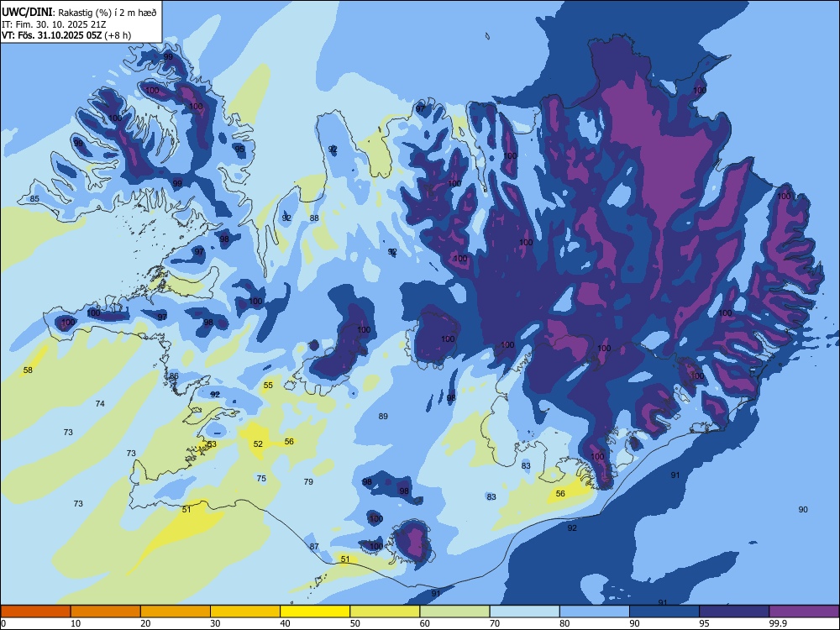Click the map humidity value '85'

click(34, 199)
